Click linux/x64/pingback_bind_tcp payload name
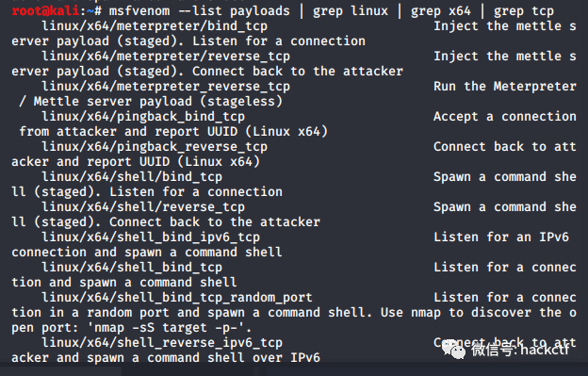The width and height of the screenshot is (588, 376). [x=143, y=117]
